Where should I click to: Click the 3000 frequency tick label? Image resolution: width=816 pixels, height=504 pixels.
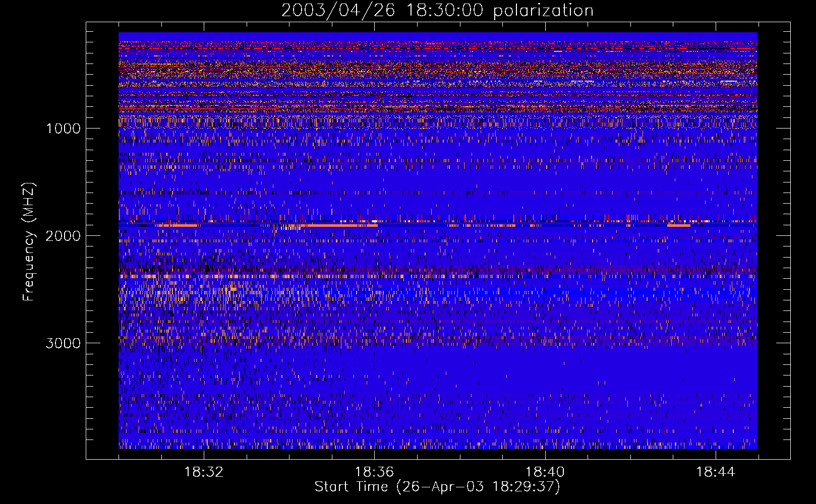tap(63, 343)
